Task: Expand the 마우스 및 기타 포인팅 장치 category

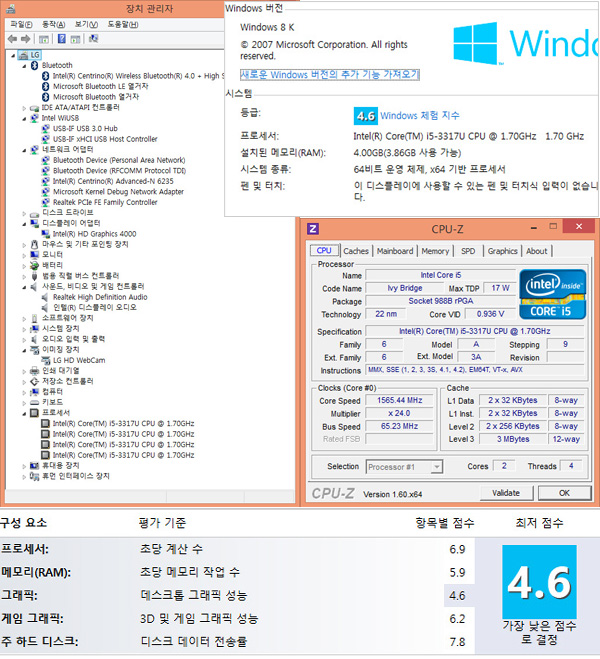Action: coord(24,245)
